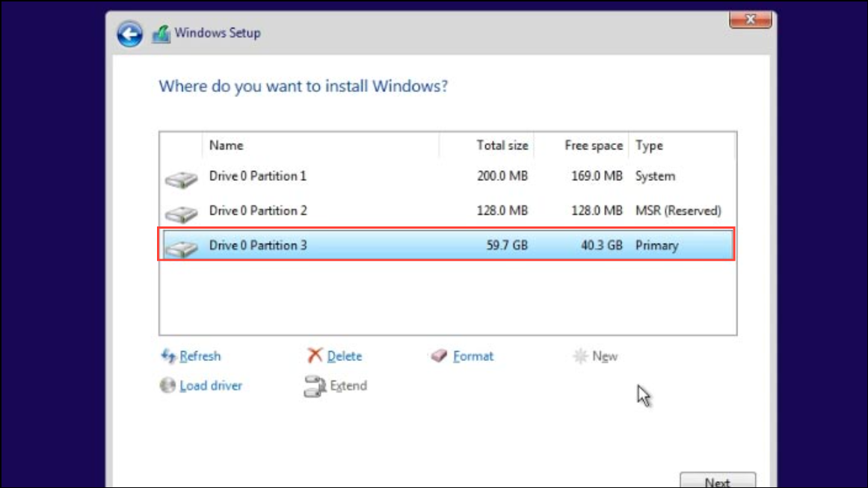Click the drive icon for Partition 1
Viewport: 868px width, 488px height.
point(181,179)
